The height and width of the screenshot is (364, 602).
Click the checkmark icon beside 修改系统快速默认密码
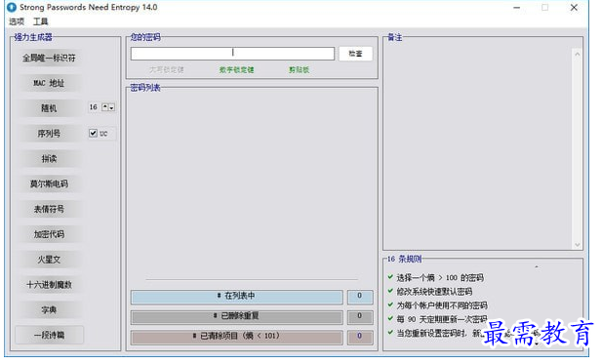coord(390,291)
